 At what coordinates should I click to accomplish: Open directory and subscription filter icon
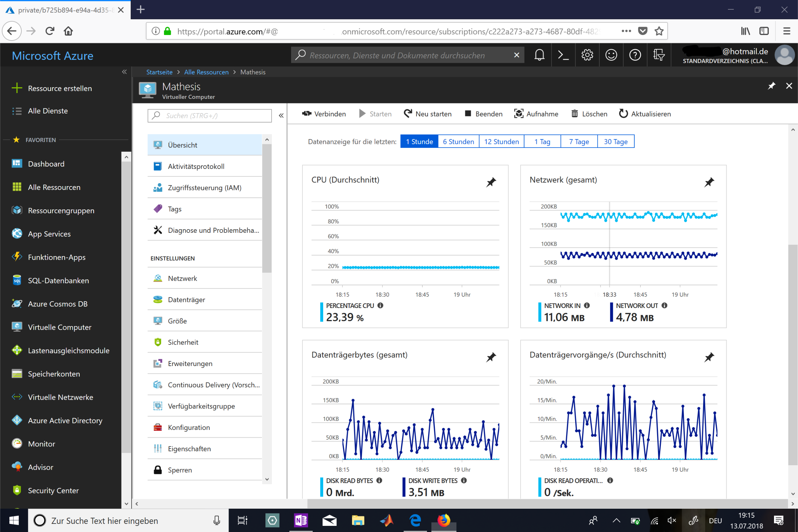point(659,55)
